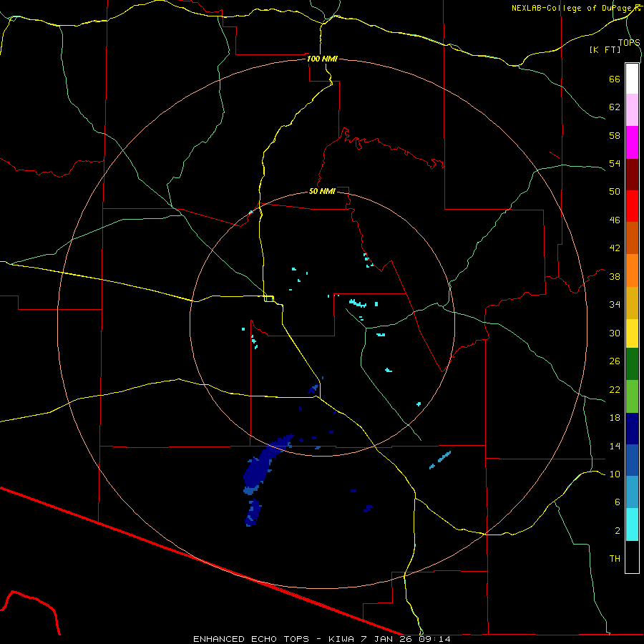Viewport: 644px width, 644px height.
Task: Select the dark green legend swatch above 26
Action: [x=632, y=364]
